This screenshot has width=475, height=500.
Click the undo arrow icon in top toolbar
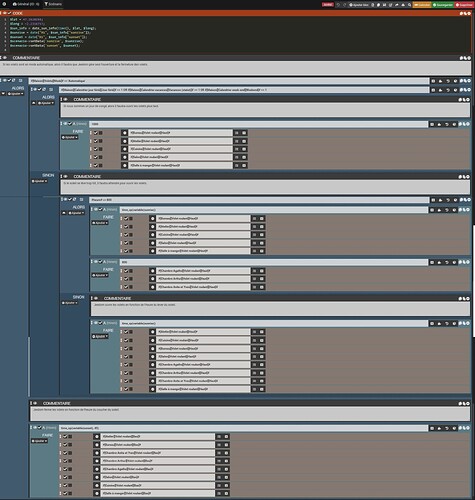pyautogui.click(x=338, y=5)
